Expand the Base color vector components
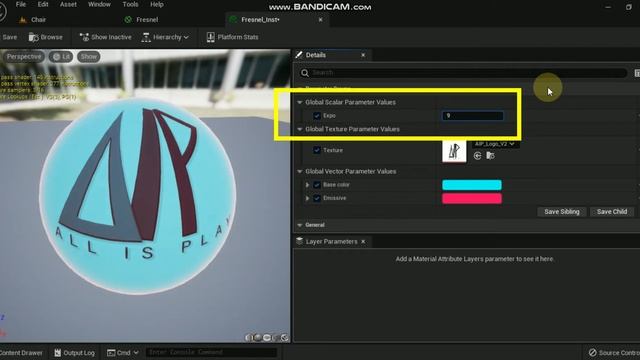 pyautogui.click(x=307, y=185)
